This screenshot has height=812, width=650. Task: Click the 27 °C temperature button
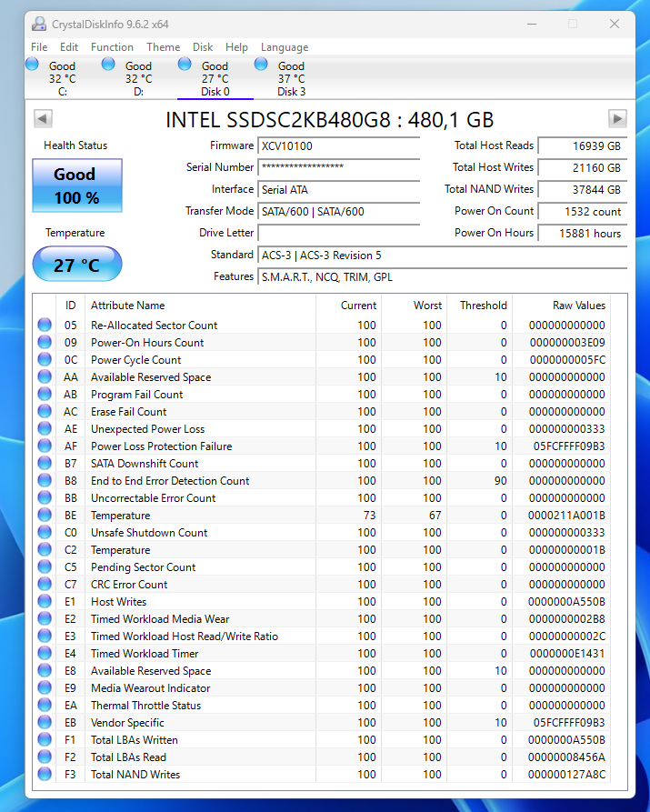tap(77, 264)
